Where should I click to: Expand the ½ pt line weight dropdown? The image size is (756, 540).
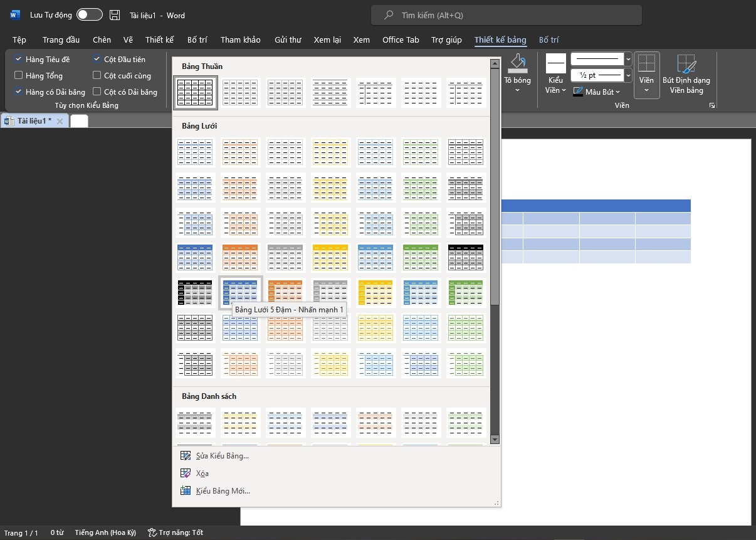click(x=628, y=75)
